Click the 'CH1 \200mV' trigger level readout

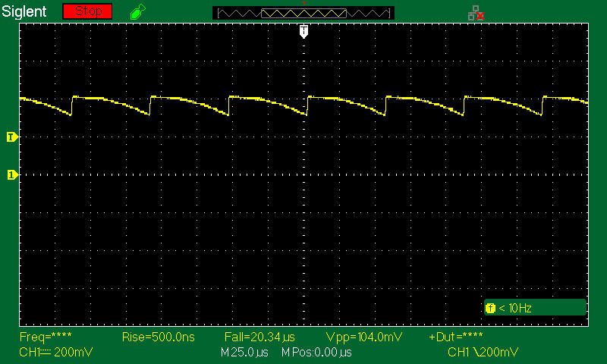pyautogui.click(x=483, y=353)
